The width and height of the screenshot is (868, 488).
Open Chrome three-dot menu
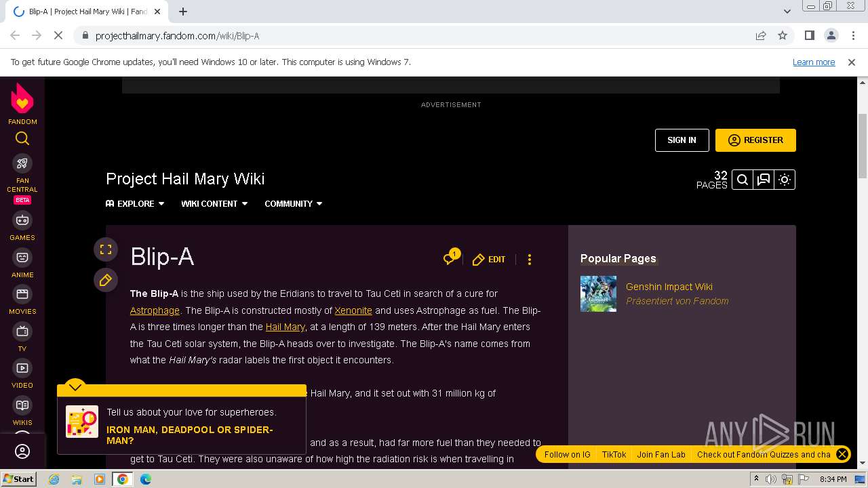coord(852,35)
